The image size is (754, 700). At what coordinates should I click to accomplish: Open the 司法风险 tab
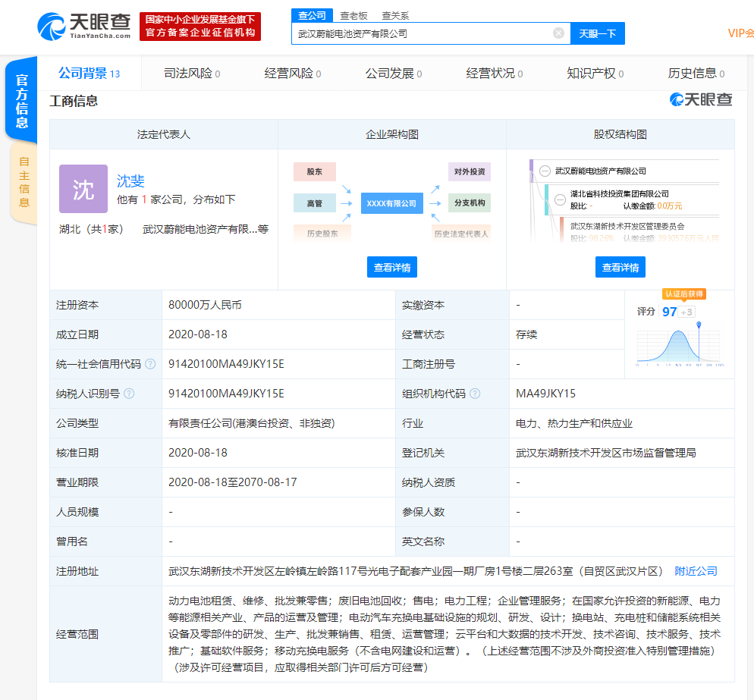click(x=192, y=74)
